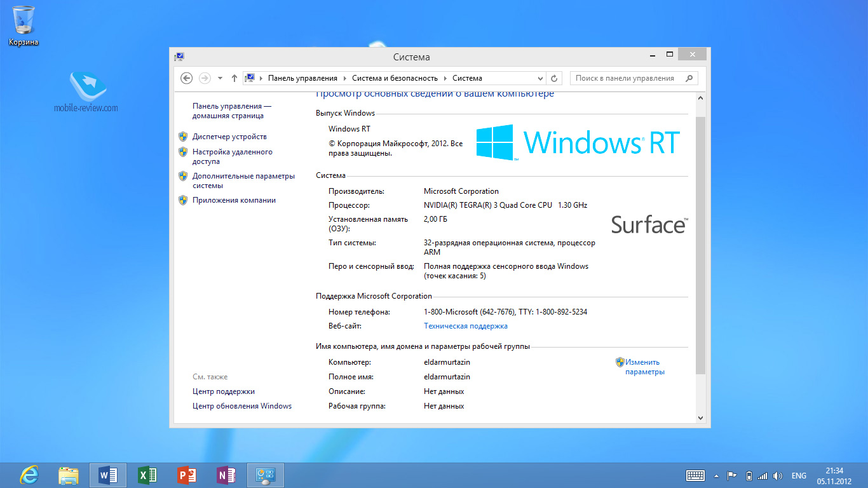Click the Windows RT edition text
Image resolution: width=868 pixels, height=488 pixels.
click(349, 129)
